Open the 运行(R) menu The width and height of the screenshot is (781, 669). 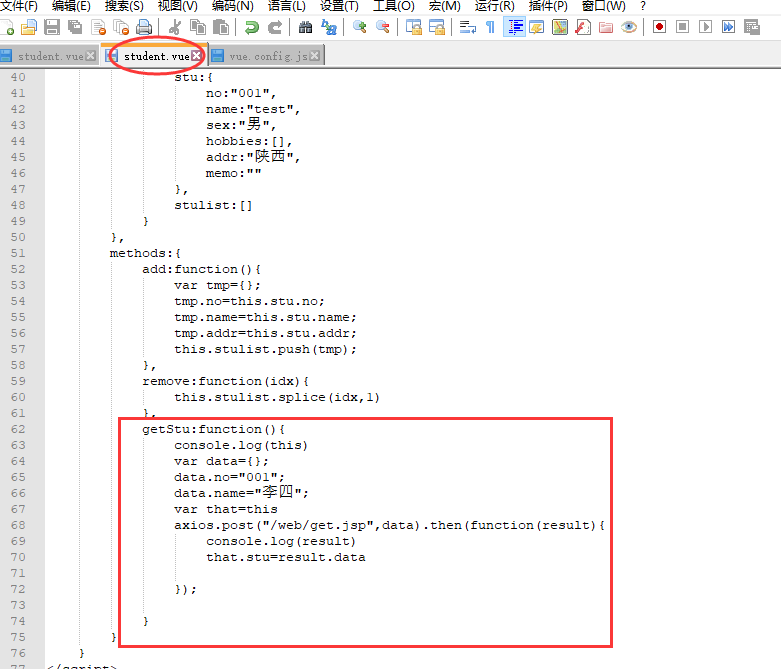click(x=495, y=6)
